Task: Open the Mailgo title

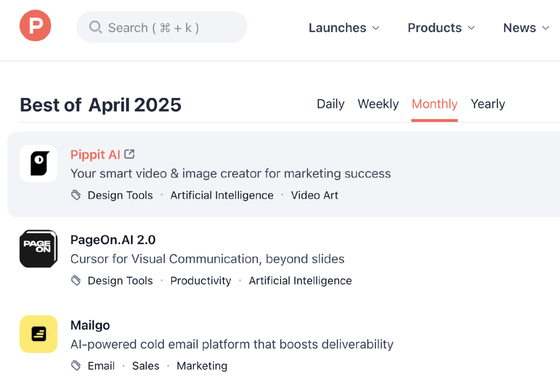Action: tap(90, 325)
